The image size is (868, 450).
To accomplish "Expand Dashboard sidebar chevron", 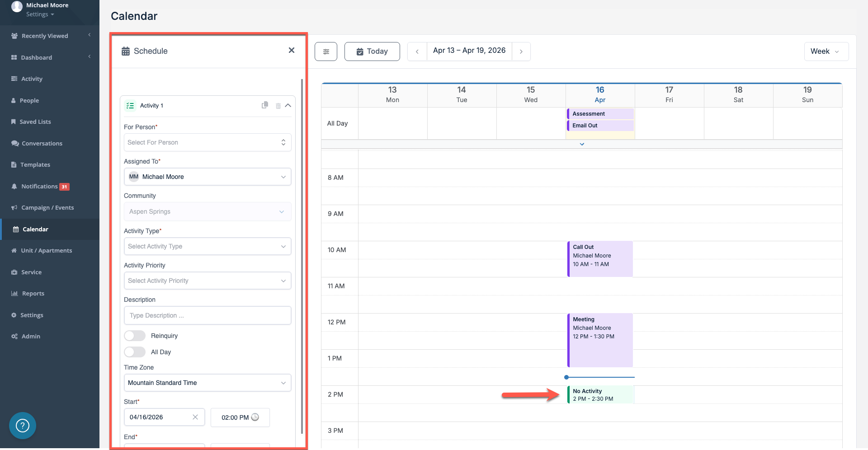I will coord(90,56).
